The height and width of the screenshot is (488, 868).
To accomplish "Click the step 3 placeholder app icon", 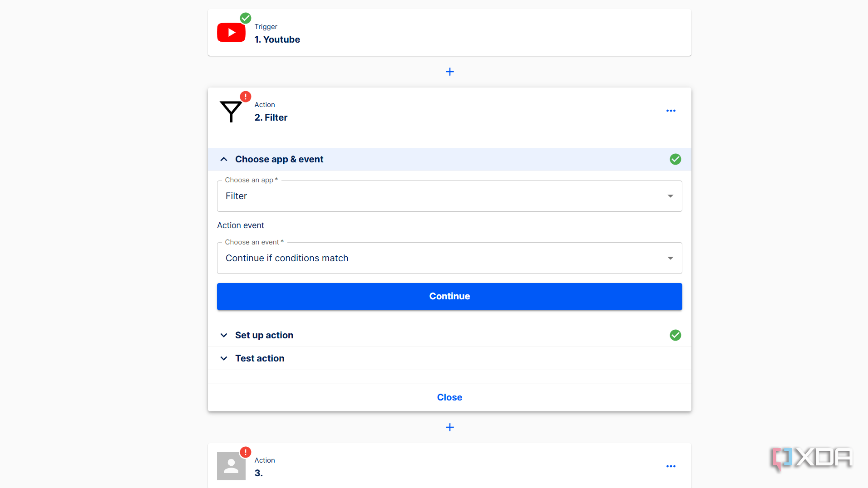I will [231, 466].
